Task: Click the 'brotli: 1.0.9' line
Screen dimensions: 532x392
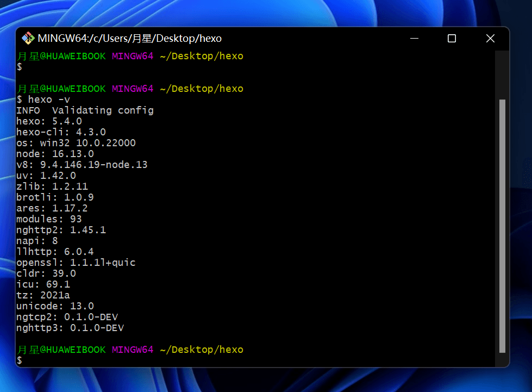Action: (55, 197)
